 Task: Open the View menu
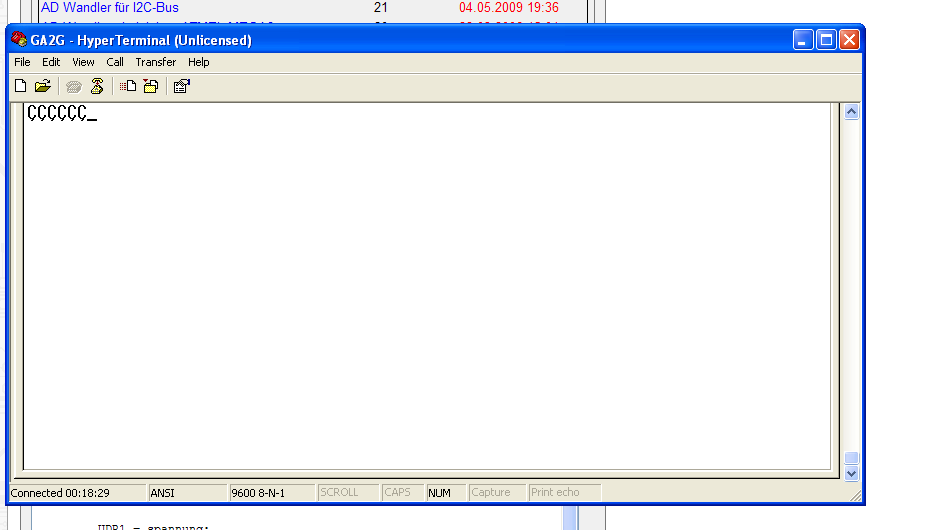83,62
